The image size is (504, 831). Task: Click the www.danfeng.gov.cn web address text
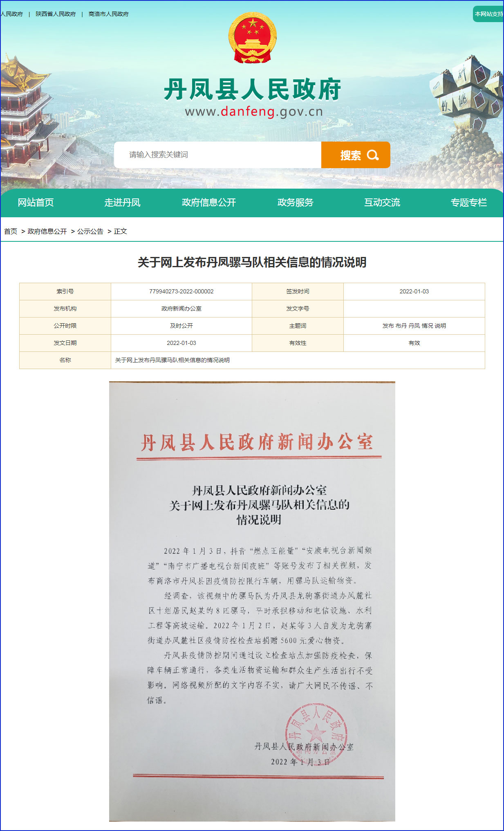[x=253, y=112]
